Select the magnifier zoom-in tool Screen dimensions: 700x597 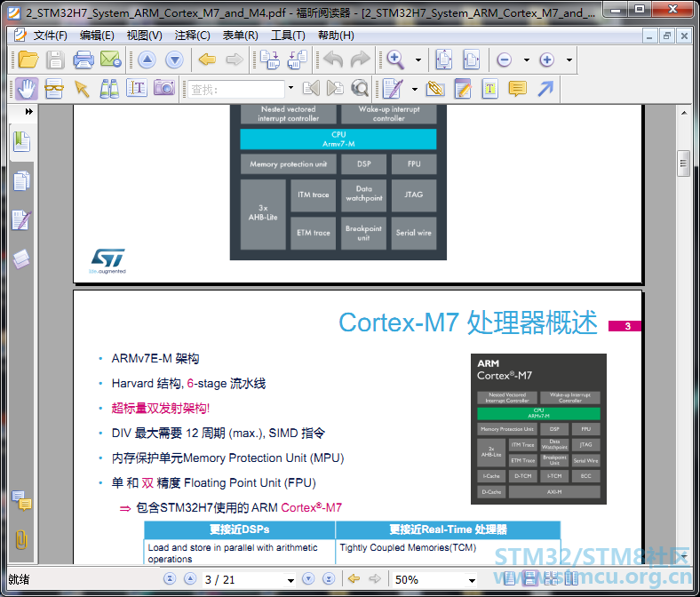click(395, 60)
